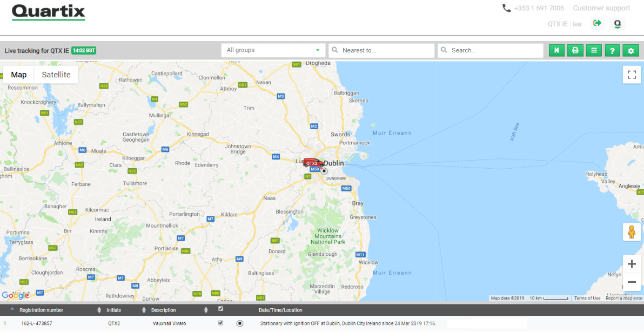Click the Quartix logo

pos(49,12)
